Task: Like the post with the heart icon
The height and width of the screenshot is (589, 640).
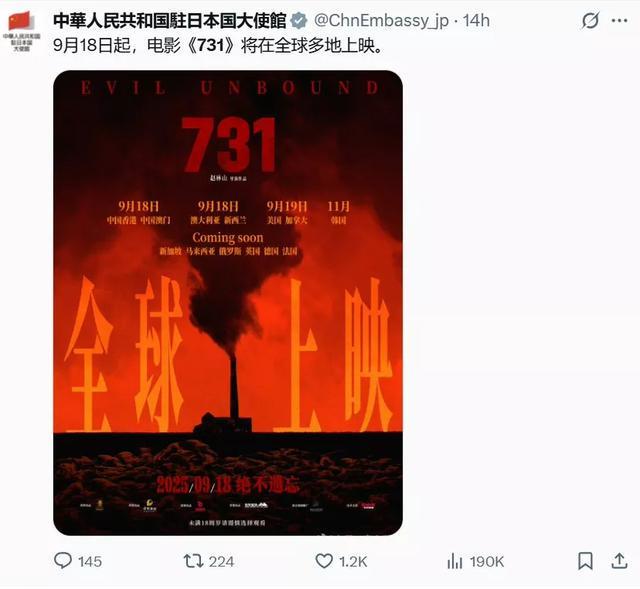Action: tap(324, 561)
